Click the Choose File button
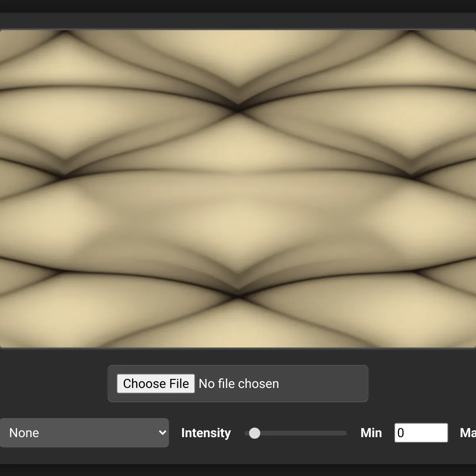The height and width of the screenshot is (476, 476). (x=156, y=384)
